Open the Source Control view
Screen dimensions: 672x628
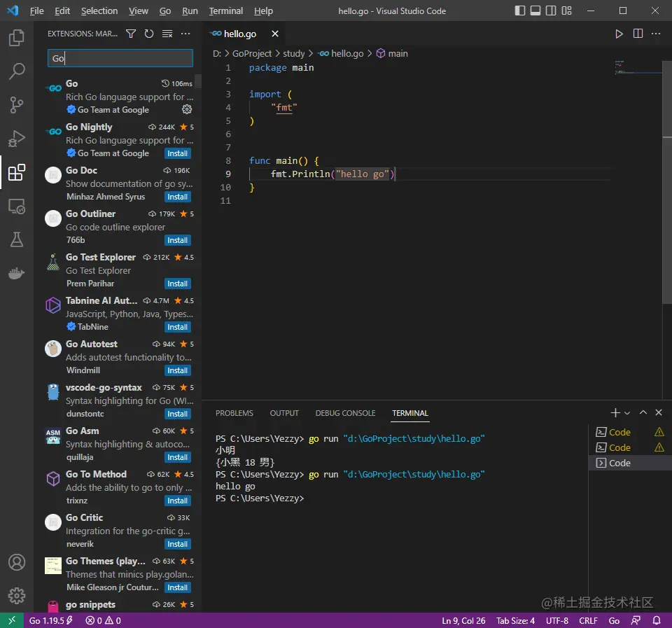[x=17, y=105]
